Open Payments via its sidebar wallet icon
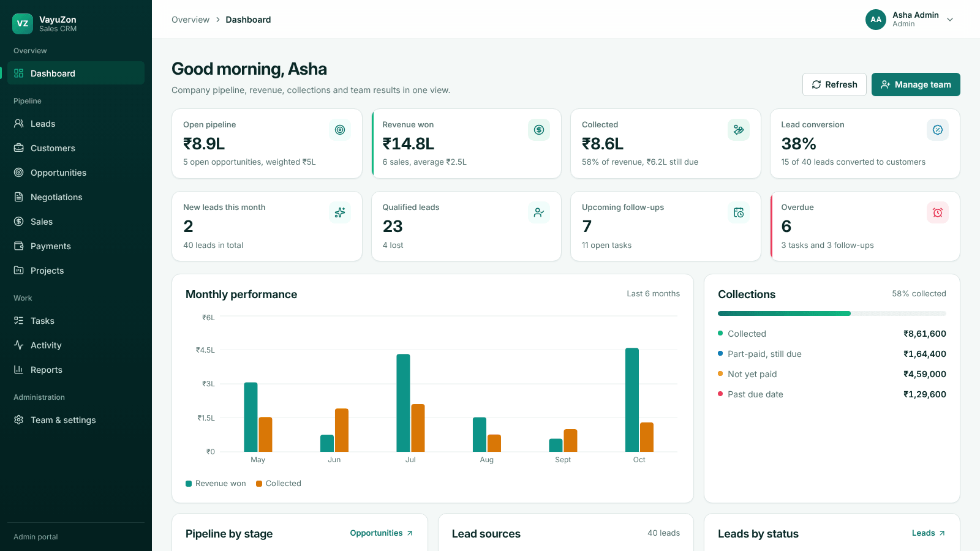The image size is (980, 551). pos(19,246)
